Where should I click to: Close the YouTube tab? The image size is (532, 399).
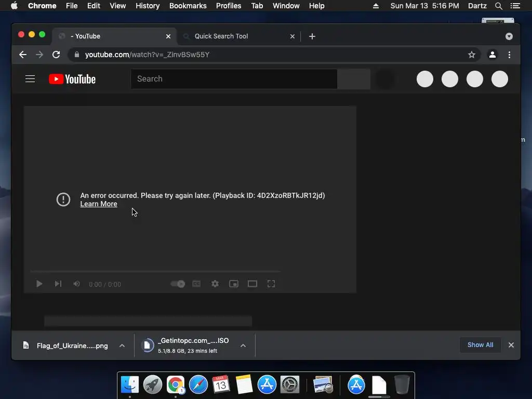[x=168, y=36]
